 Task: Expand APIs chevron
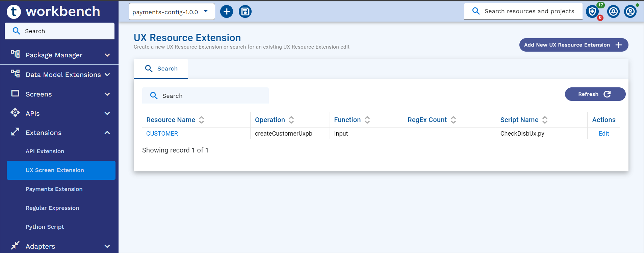point(107,113)
